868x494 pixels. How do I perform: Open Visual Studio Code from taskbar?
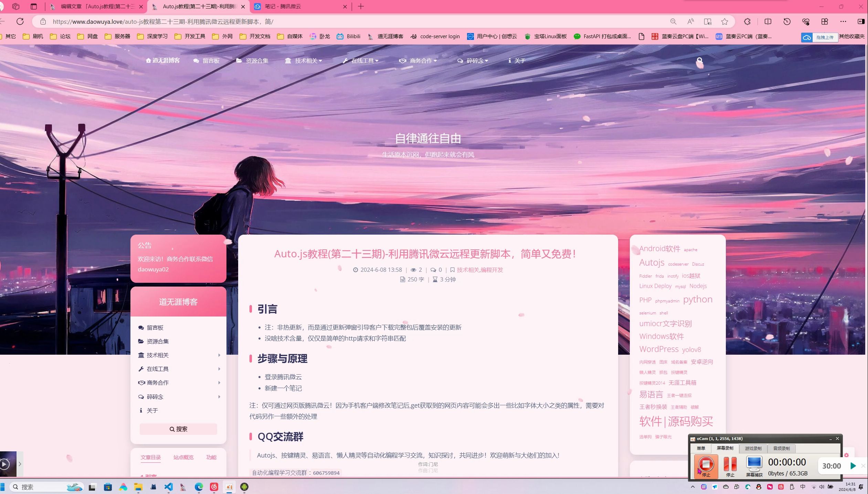168,487
